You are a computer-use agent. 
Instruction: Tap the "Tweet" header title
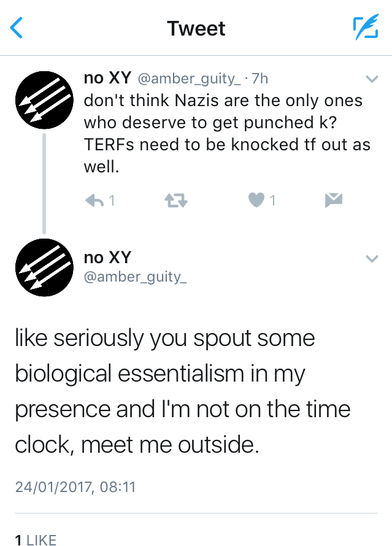click(x=196, y=28)
